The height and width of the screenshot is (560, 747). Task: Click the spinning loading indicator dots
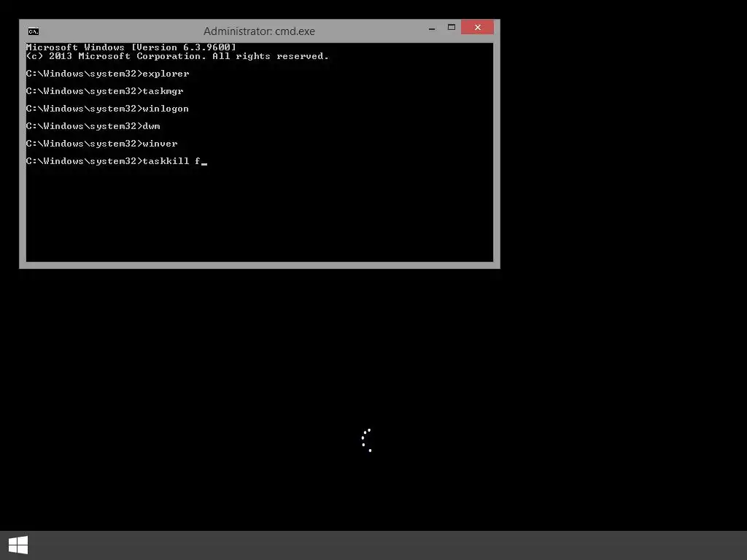366,440
